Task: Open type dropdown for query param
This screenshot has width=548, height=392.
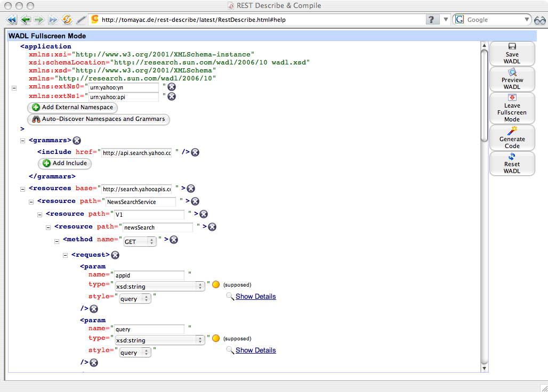Action: pyautogui.click(x=159, y=340)
